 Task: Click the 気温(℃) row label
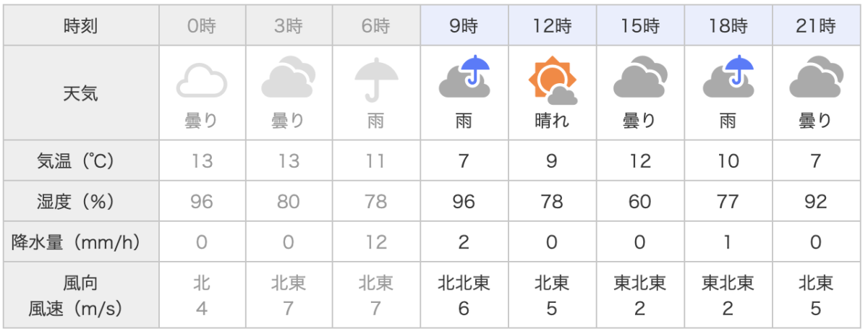point(81,160)
